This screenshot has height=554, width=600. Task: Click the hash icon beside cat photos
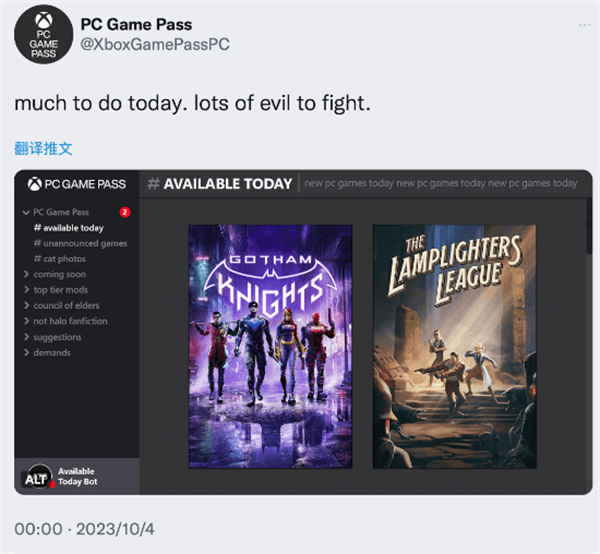tap(38, 259)
